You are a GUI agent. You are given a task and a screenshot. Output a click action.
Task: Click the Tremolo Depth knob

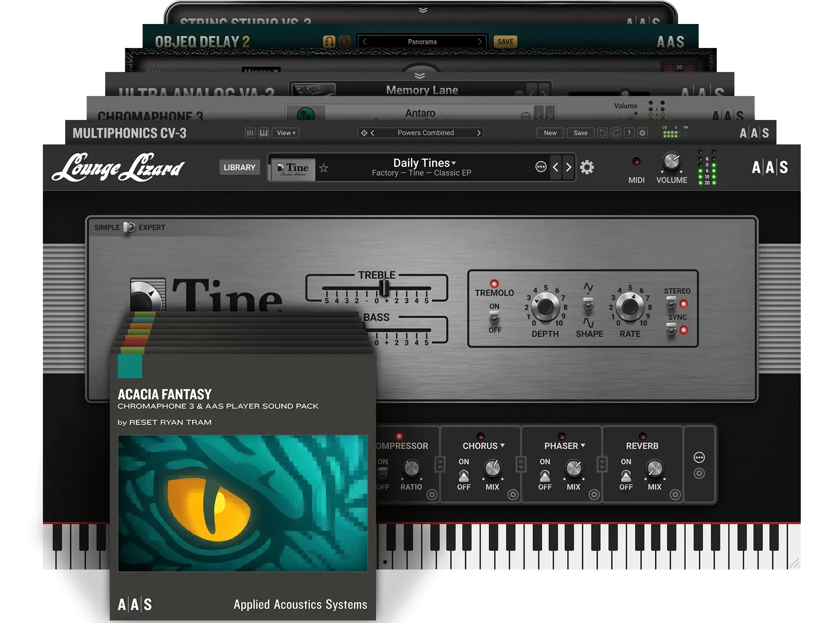click(545, 306)
